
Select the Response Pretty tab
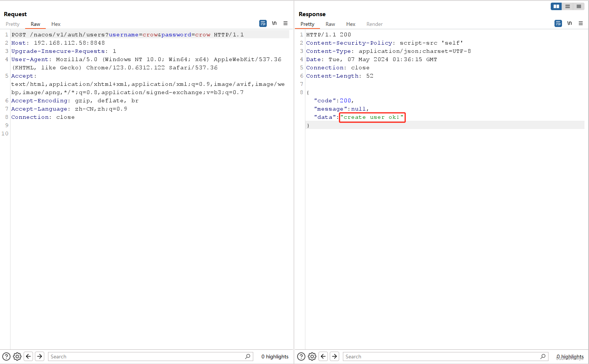(307, 24)
